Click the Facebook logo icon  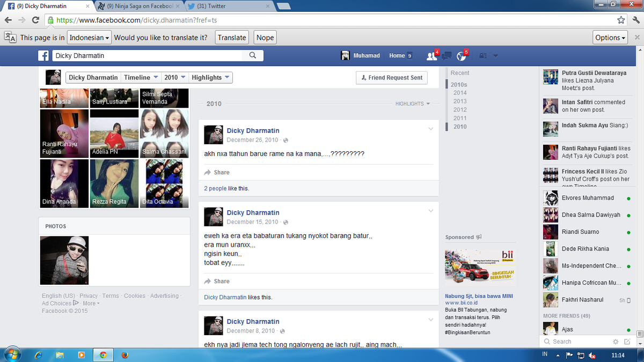pos(43,56)
